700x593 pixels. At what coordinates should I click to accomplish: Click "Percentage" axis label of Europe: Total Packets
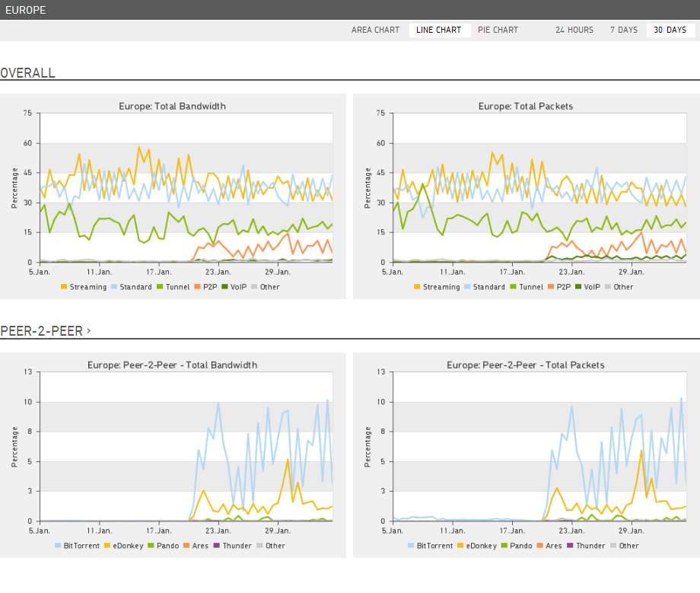(367, 188)
